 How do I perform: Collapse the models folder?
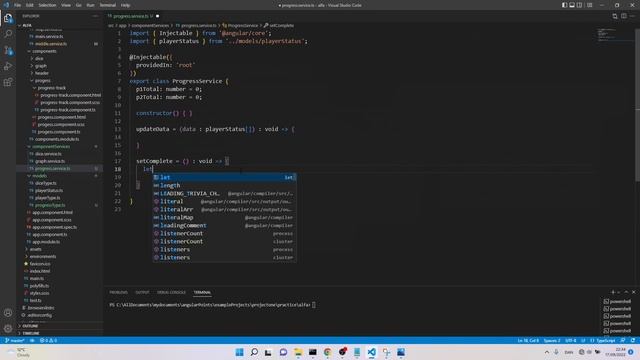40,176
